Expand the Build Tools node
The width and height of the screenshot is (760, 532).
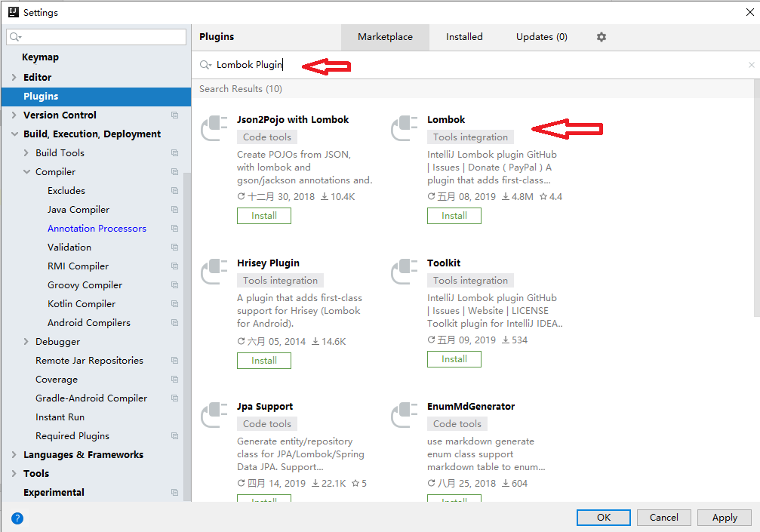(x=26, y=153)
